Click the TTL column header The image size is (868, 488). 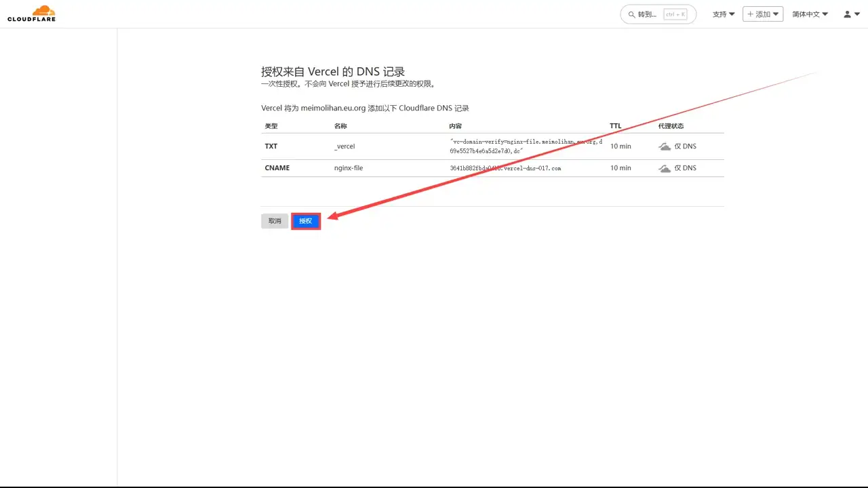click(615, 126)
